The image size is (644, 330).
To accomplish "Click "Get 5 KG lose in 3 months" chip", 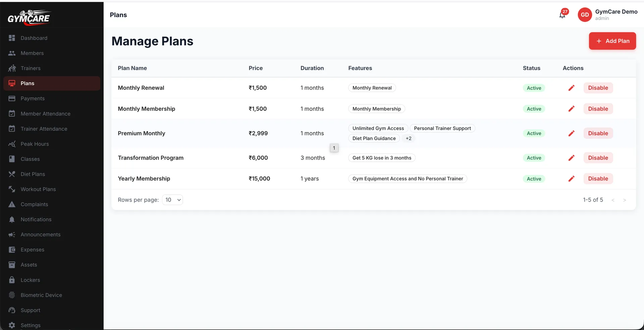I will click(x=382, y=158).
